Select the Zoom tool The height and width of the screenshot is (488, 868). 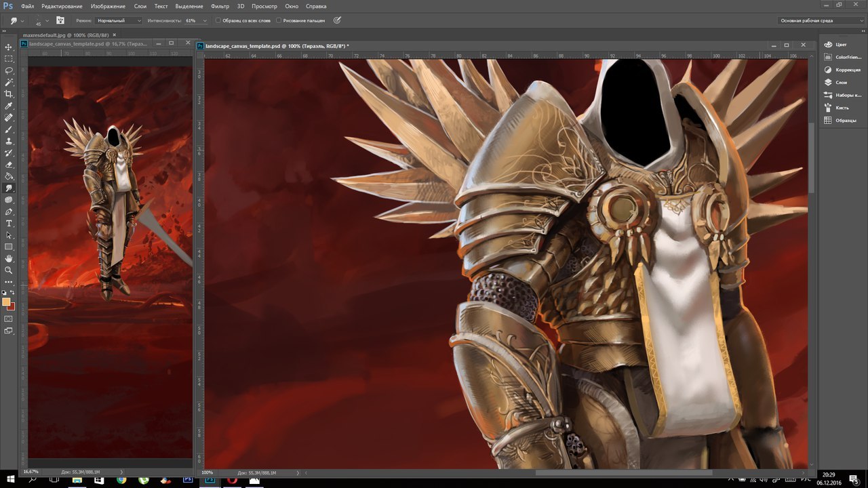click(x=9, y=270)
